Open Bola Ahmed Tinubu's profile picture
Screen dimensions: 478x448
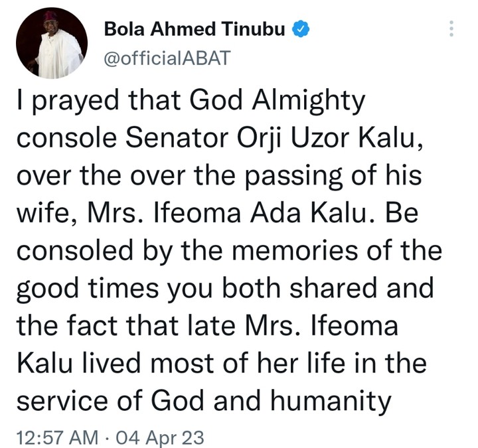click(x=52, y=44)
